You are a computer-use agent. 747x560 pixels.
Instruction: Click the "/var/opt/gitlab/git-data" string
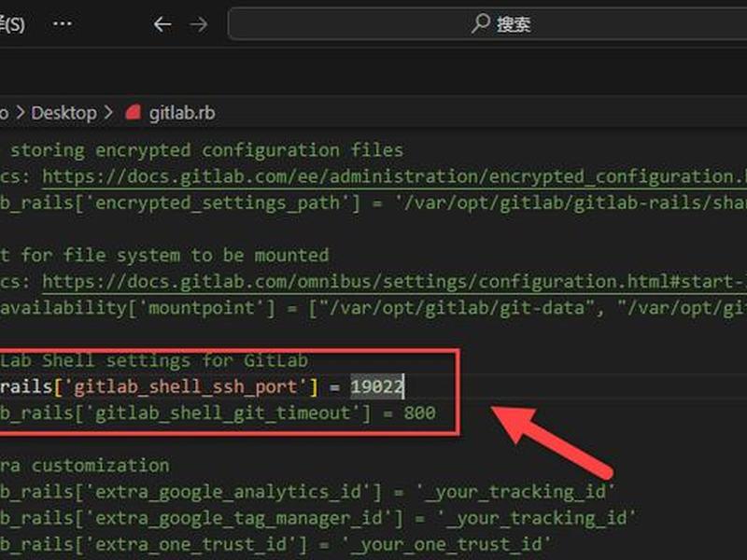tap(457, 308)
